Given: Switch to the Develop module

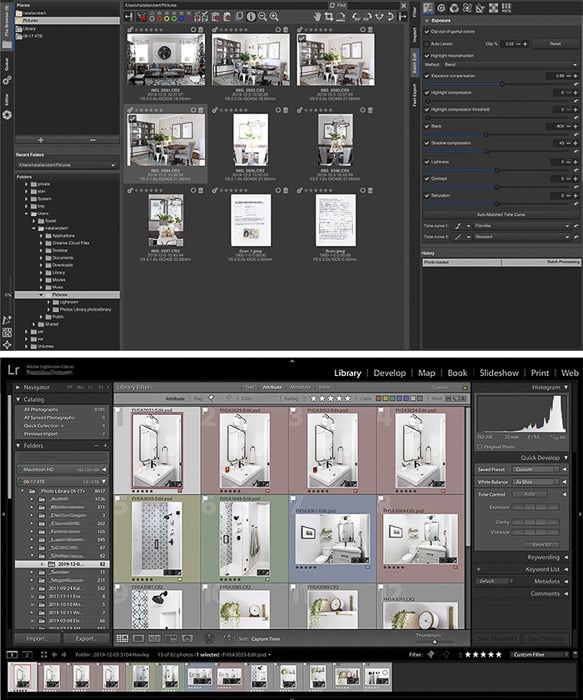Looking at the screenshot, I should coord(390,373).
